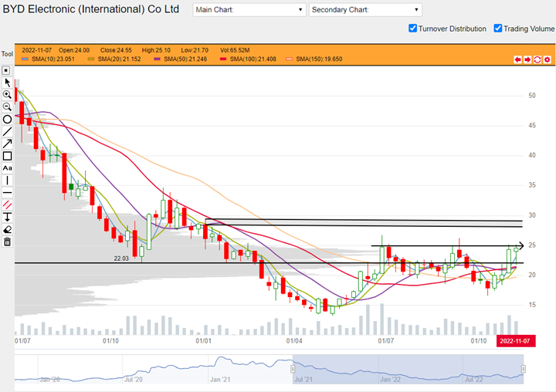Select the circle drawing tool
This screenshot has width=556, height=392.
click(7, 119)
